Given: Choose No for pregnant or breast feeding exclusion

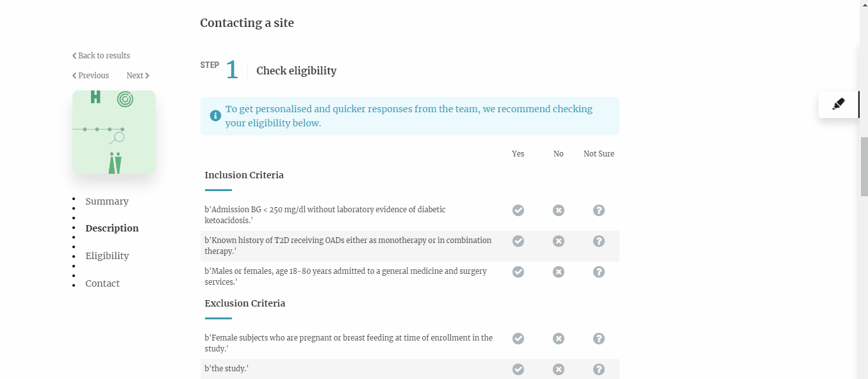Looking at the screenshot, I should click(559, 339).
